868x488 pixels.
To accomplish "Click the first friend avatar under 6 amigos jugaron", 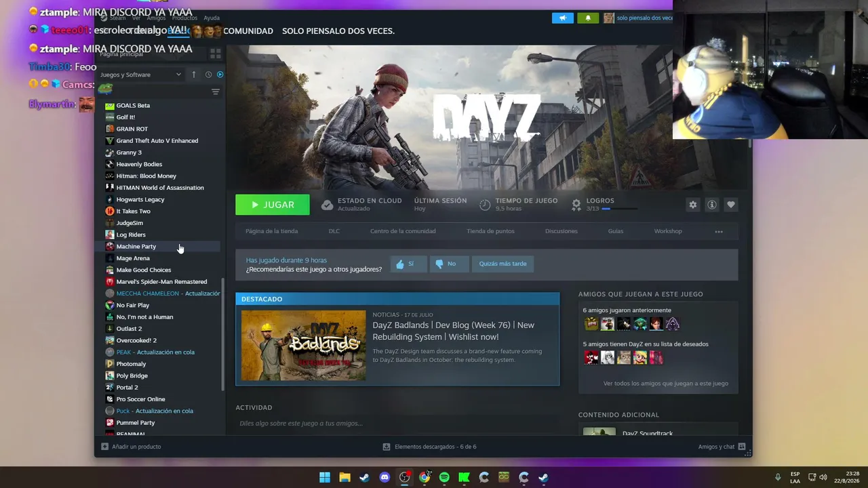I will pos(591,324).
